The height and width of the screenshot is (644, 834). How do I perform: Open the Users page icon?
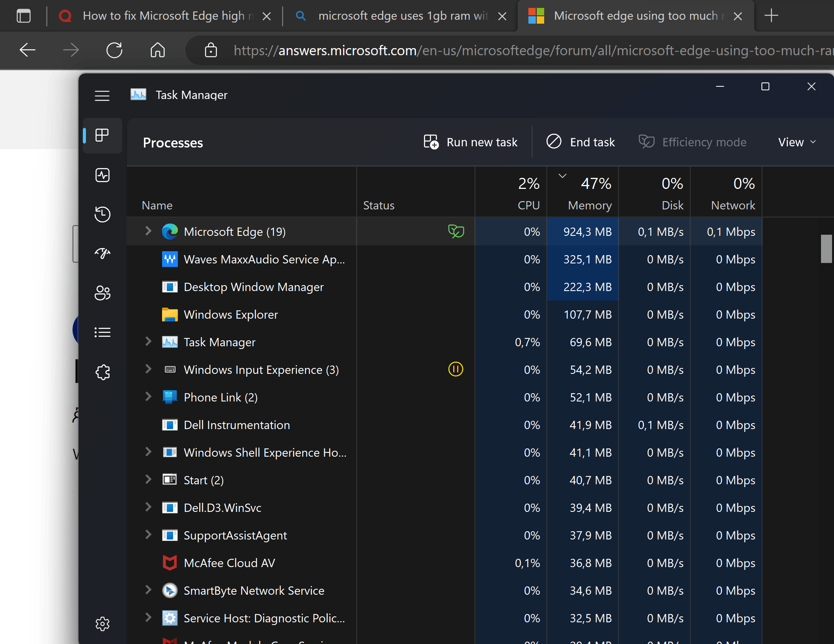[x=103, y=293]
